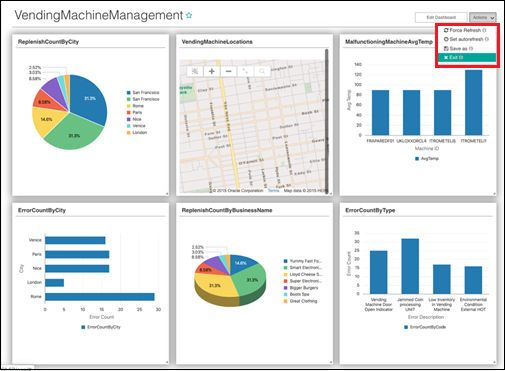Viewport: 505px width, 371px height.
Task: Click the resize corner of ErrorCountByCity panel
Action: (x=167, y=362)
